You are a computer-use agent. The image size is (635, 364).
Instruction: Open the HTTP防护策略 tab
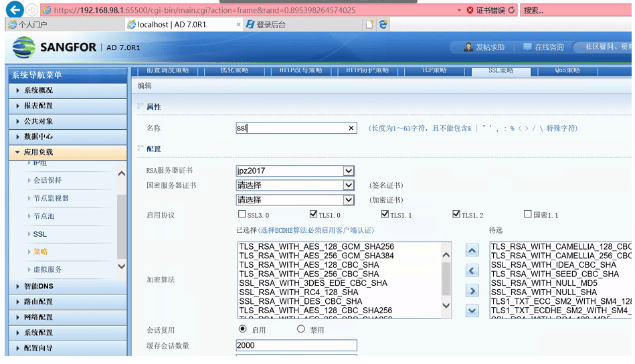click(x=368, y=72)
